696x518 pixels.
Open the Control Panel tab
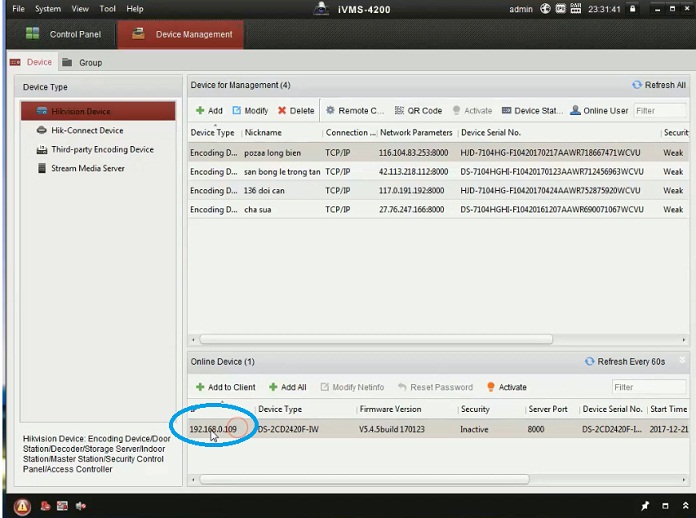(x=65, y=34)
